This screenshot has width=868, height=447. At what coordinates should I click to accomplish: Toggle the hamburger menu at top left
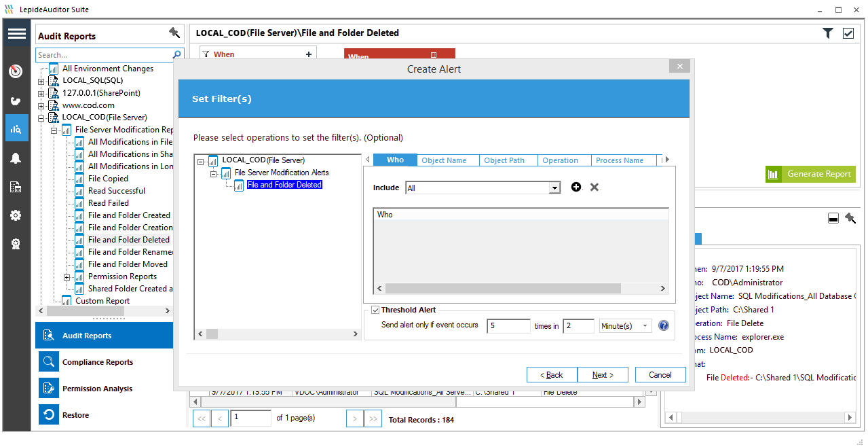tap(16, 33)
